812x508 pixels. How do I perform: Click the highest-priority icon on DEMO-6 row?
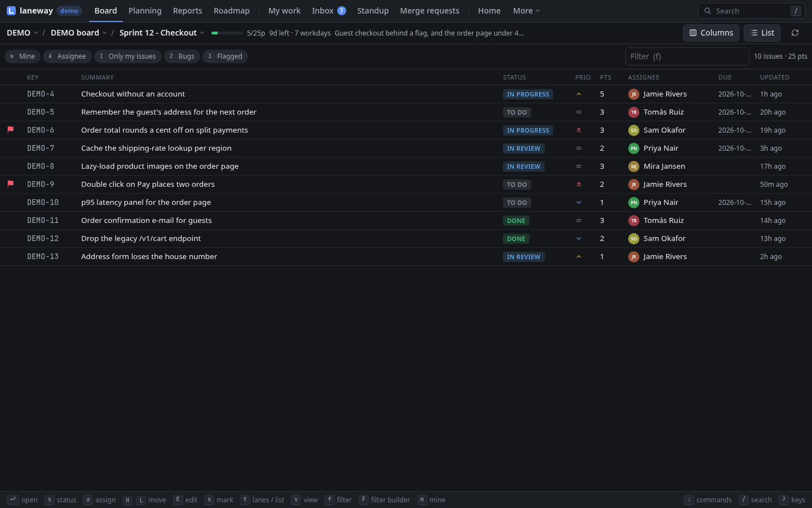(579, 130)
